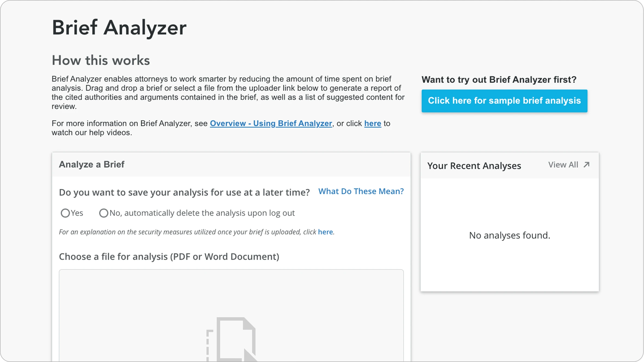Click the How this works heading
644x362 pixels.
point(101,60)
